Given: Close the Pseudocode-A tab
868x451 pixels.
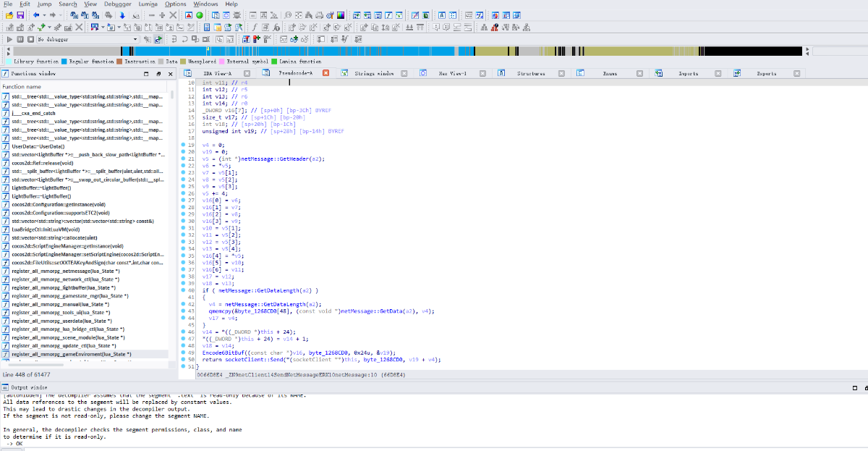Looking at the screenshot, I should pyautogui.click(x=325, y=73).
